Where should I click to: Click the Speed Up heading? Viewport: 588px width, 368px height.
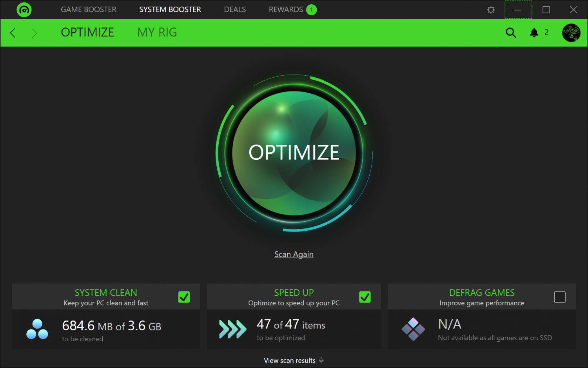pos(294,293)
